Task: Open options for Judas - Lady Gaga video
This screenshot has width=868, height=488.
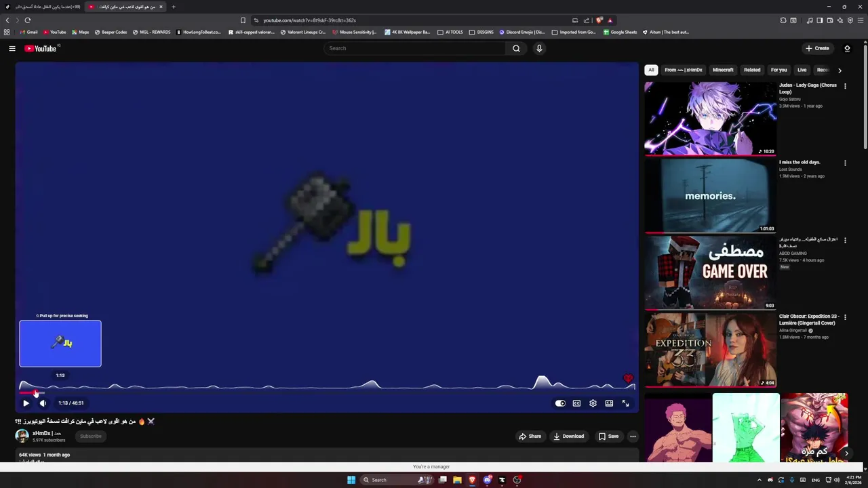Action: click(x=845, y=86)
